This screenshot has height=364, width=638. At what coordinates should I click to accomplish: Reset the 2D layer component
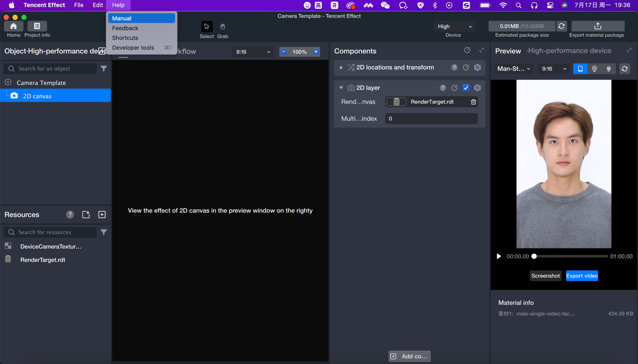[454, 88]
